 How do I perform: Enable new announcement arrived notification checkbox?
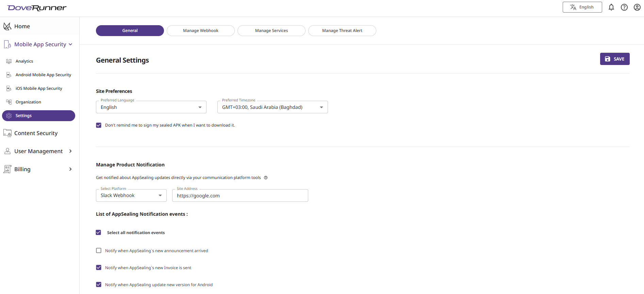99,250
